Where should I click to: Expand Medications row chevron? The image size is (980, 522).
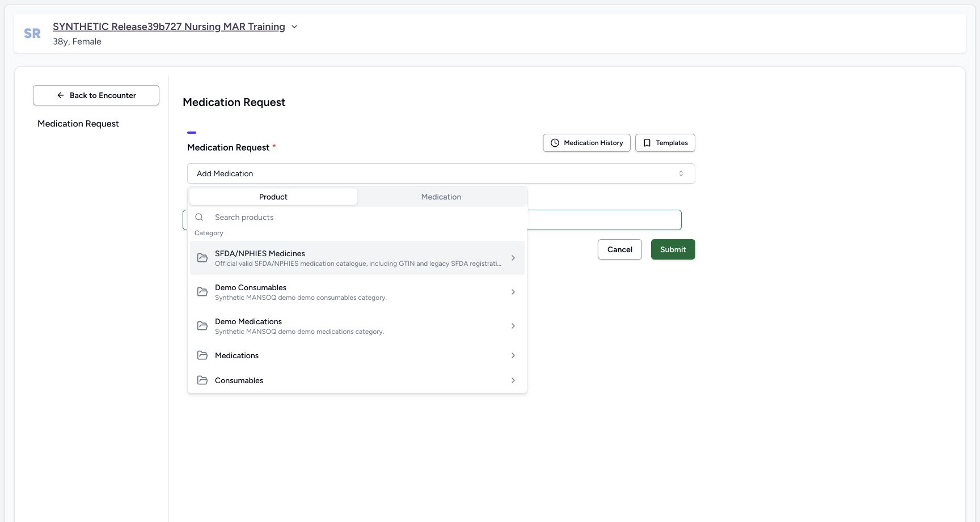[x=513, y=355]
